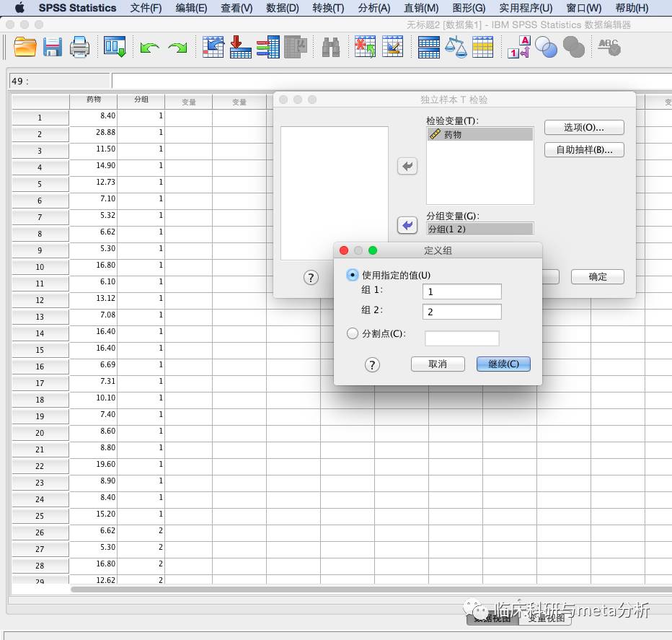Click the 分割点 cut point input field
672x640 pixels.
(462, 338)
